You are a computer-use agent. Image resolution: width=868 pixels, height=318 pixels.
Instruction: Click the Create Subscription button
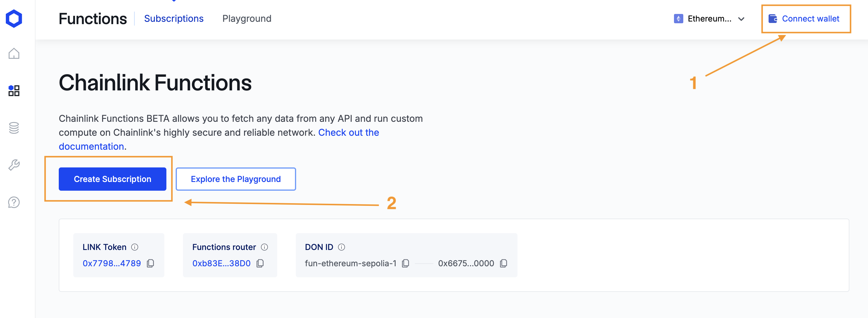click(x=113, y=179)
